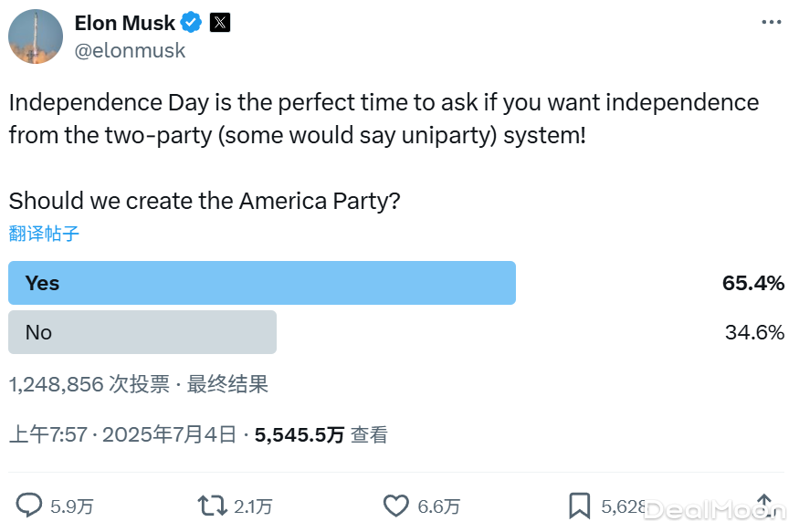Select the No poll option bar
The width and height of the screenshot is (799, 532).
tap(142, 332)
